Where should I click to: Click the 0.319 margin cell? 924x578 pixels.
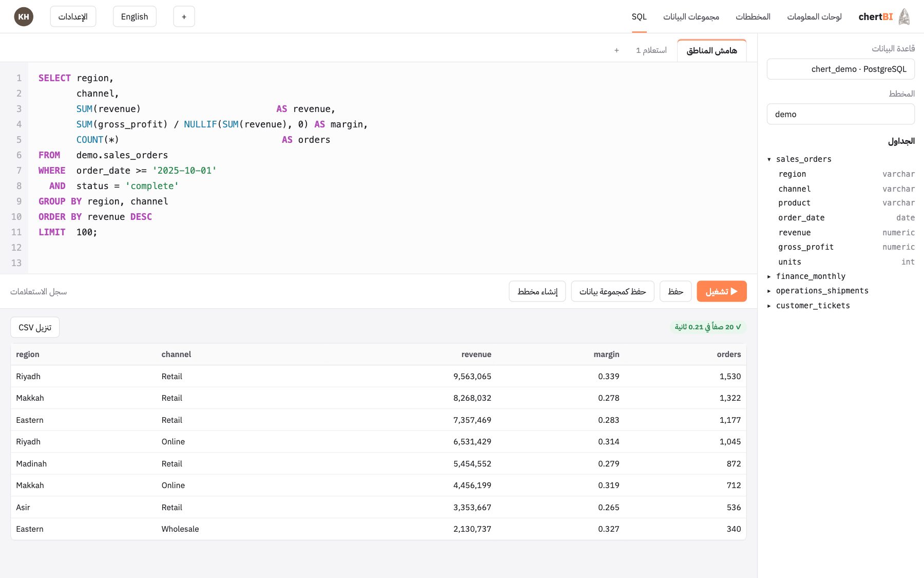click(x=609, y=486)
